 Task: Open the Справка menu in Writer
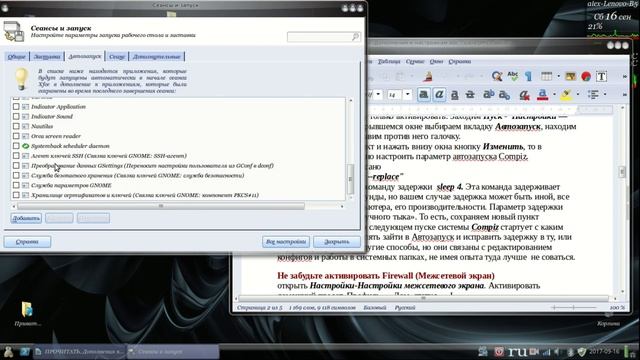pyautogui.click(x=460, y=62)
